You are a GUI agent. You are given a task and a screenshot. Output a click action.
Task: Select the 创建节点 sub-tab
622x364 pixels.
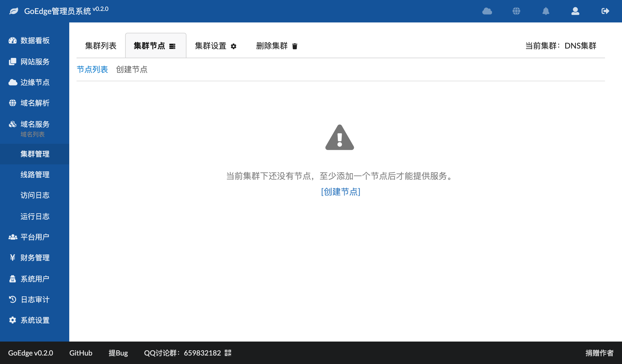pyautogui.click(x=132, y=69)
